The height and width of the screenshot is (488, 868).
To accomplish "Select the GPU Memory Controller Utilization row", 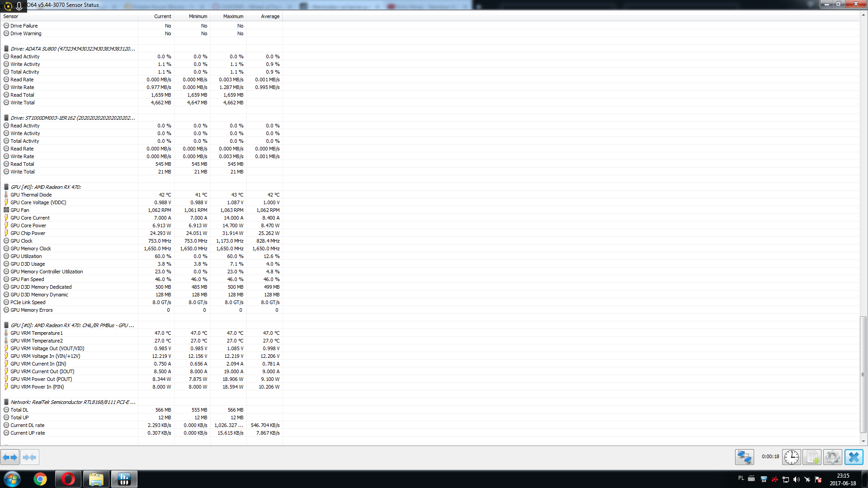I will click(x=142, y=272).
